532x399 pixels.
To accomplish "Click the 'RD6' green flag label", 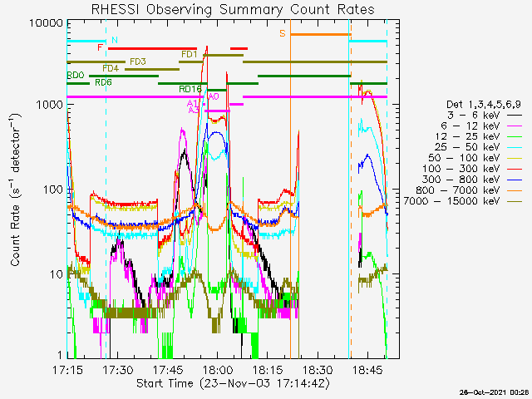I will [x=103, y=82].
